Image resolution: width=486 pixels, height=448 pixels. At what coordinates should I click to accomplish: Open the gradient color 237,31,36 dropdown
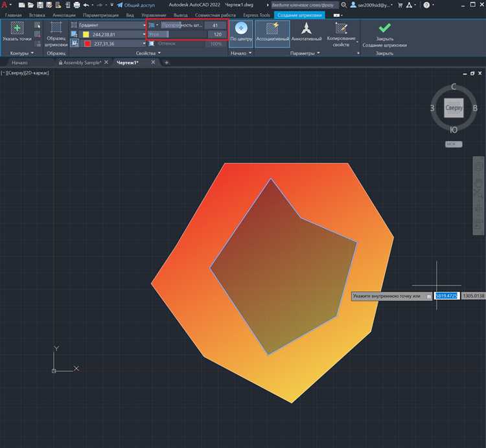(x=113, y=43)
